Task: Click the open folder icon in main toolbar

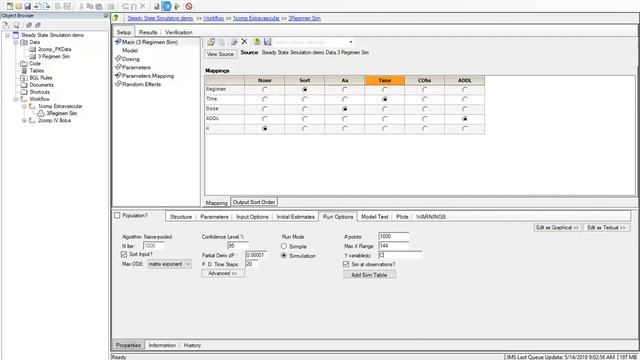Action: pos(18,6)
